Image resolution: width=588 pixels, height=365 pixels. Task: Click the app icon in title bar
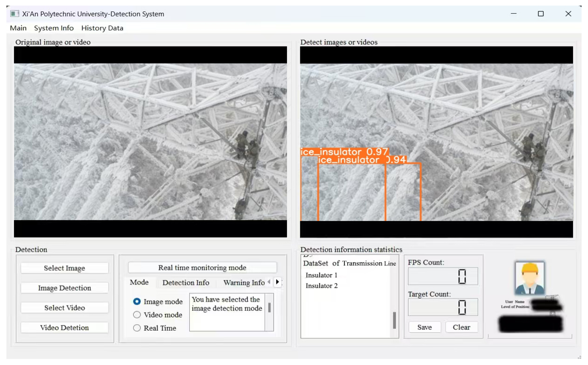(14, 14)
